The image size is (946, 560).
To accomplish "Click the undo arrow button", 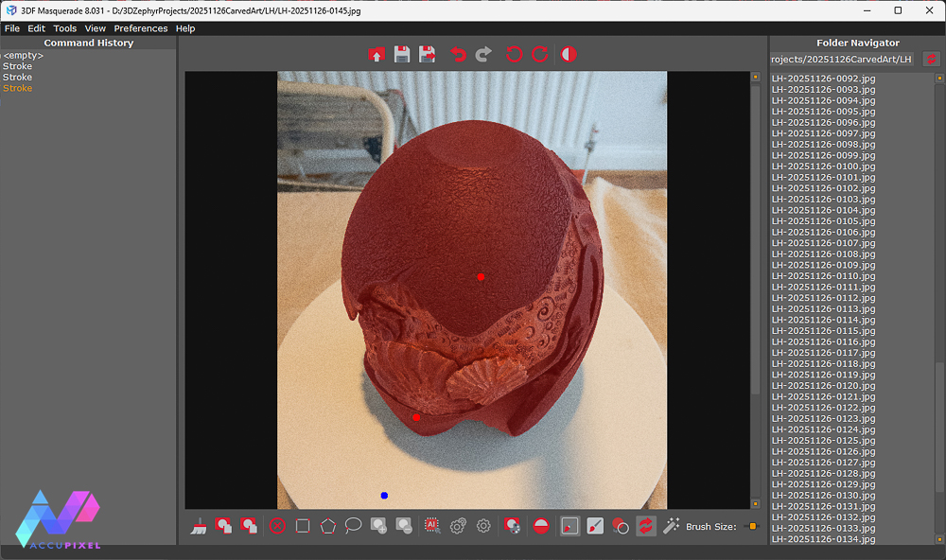I will tap(459, 55).
